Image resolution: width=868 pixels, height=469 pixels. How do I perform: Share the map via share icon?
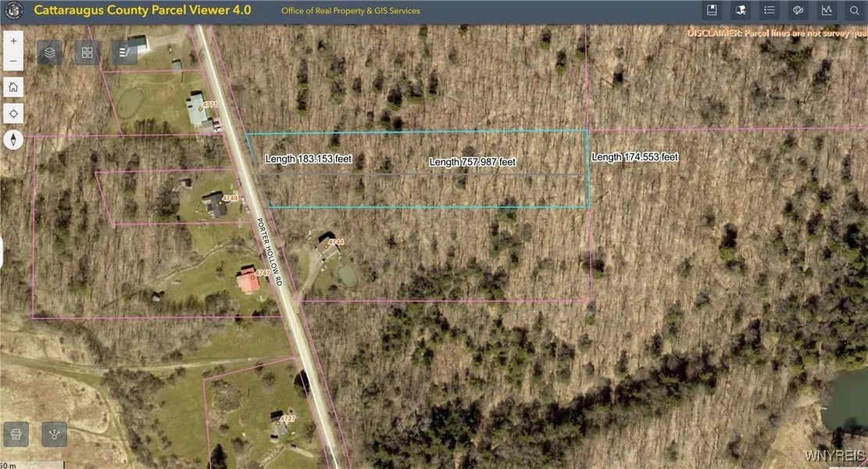54,433
